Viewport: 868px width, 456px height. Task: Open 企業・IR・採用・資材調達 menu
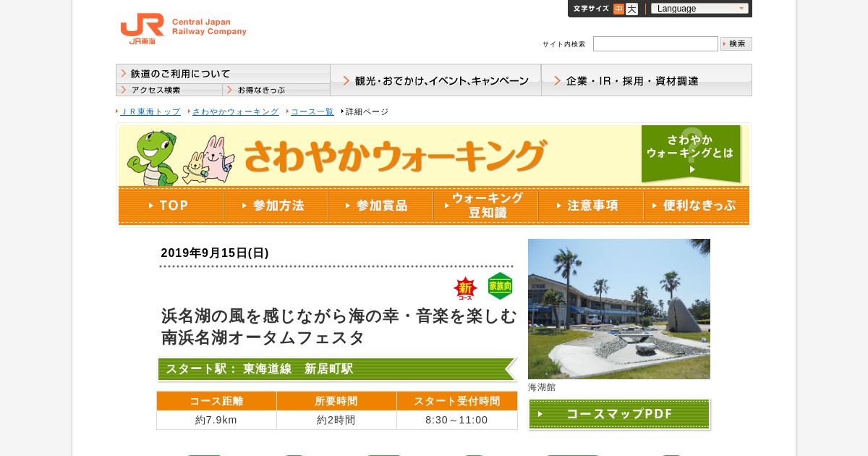click(x=647, y=80)
